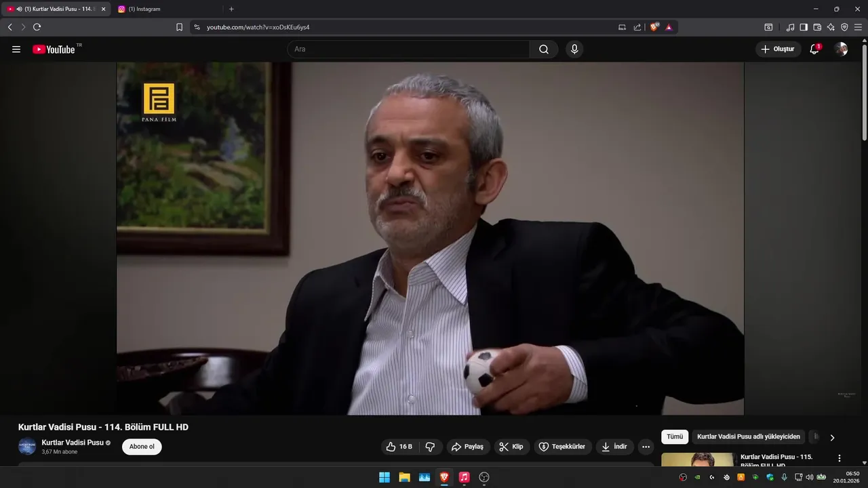Open Brave VPN shield icon
868x488 pixels.
tap(844, 27)
